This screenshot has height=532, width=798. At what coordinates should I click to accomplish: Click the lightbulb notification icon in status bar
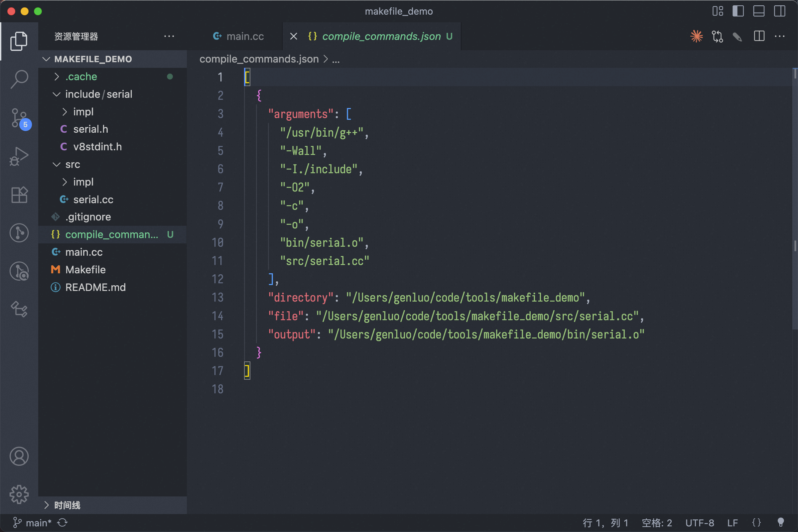coord(780,522)
